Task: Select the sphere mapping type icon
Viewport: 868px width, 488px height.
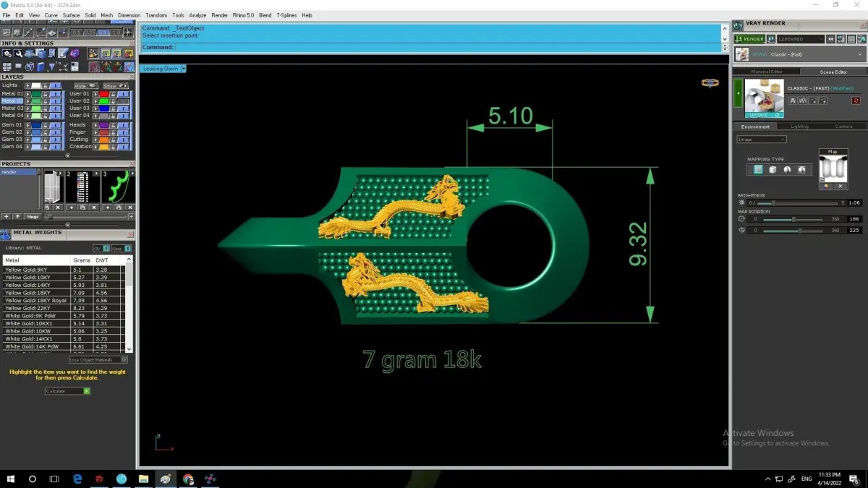Action: pos(787,170)
